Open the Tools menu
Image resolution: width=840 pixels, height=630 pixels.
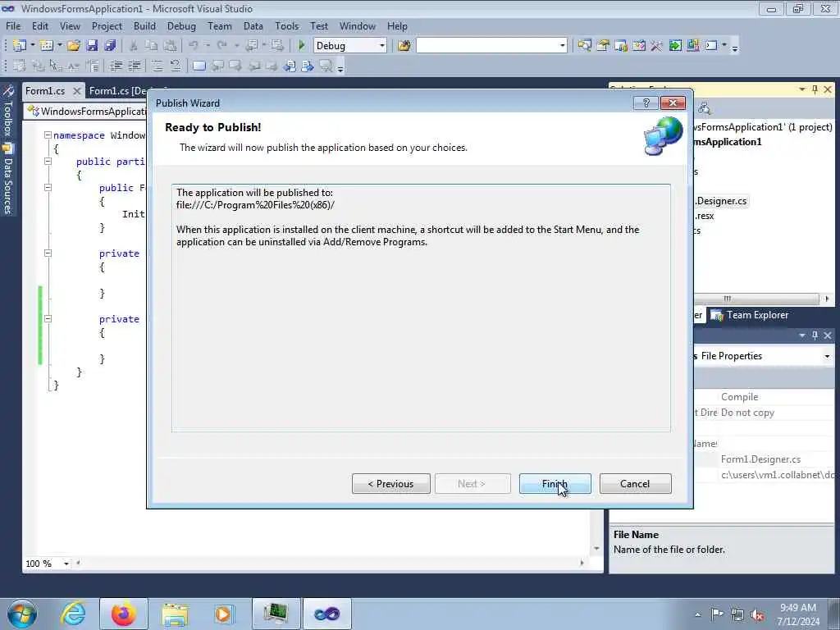click(x=286, y=25)
